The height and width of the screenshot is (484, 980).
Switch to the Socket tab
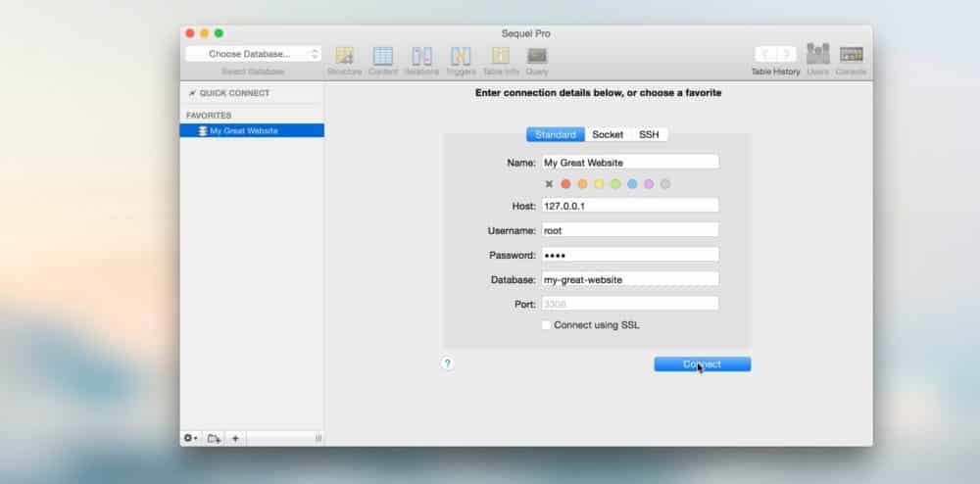click(x=608, y=134)
